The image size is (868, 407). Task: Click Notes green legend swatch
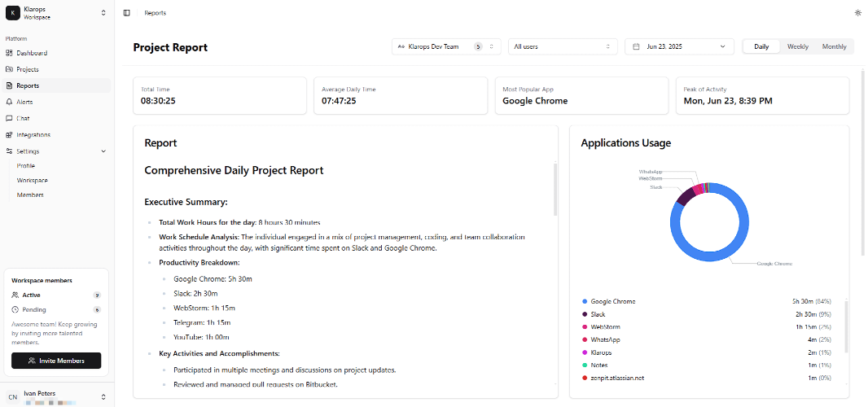point(585,365)
